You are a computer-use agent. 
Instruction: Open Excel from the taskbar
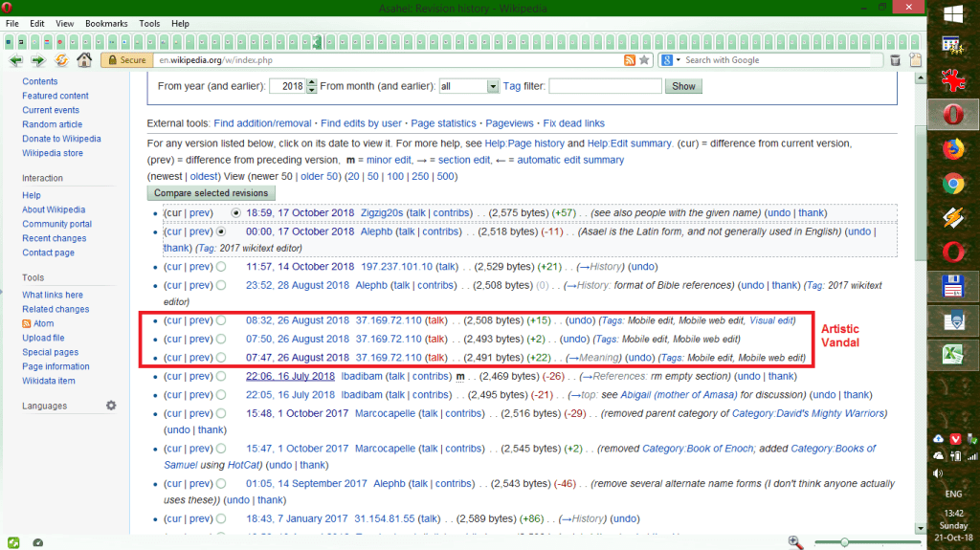click(952, 356)
